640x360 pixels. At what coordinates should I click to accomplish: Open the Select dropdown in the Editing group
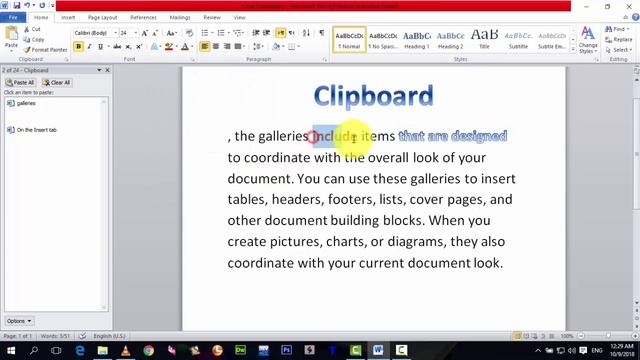click(619, 50)
